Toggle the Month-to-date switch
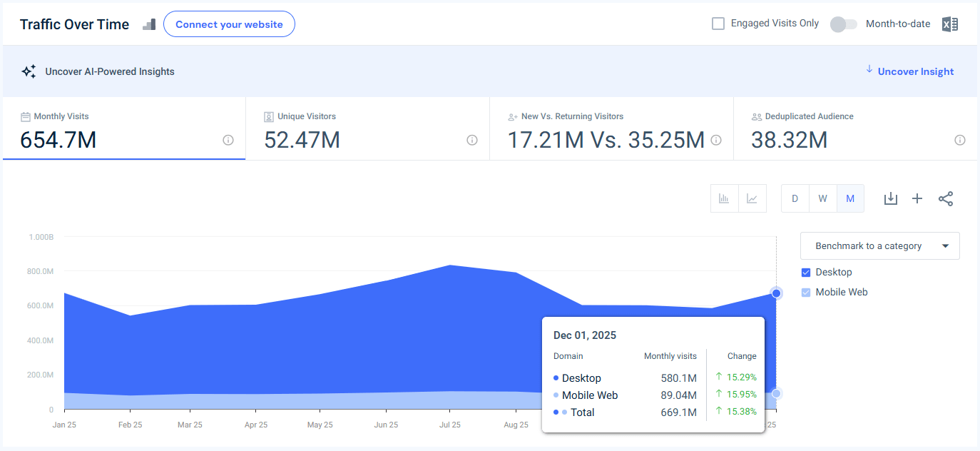Image resolution: width=980 pixels, height=451 pixels. tap(843, 24)
